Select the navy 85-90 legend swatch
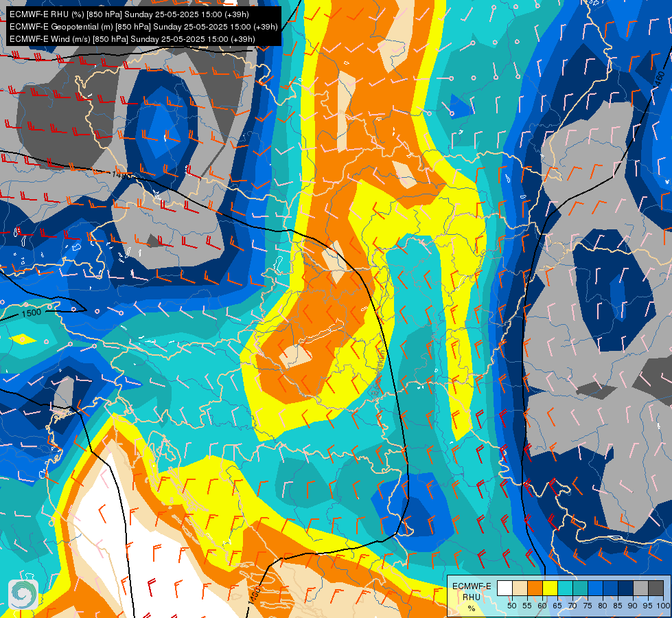Image resolution: width=672 pixels, height=618 pixels. point(625,588)
